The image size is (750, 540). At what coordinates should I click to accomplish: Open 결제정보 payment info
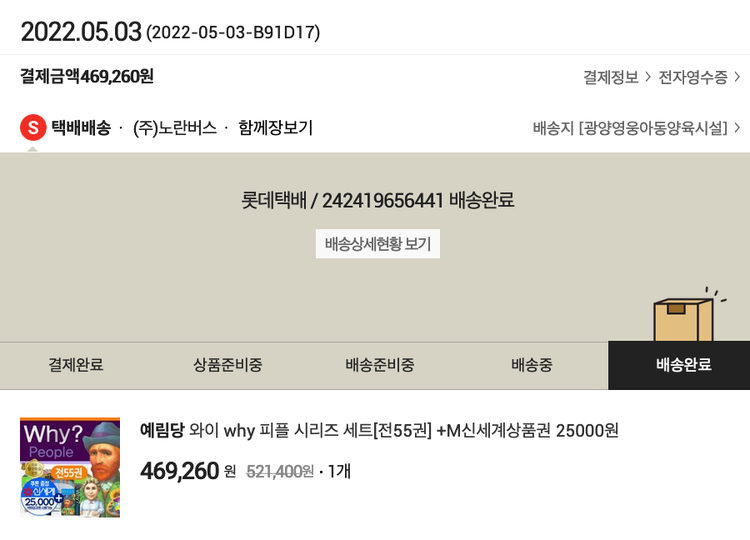610,77
